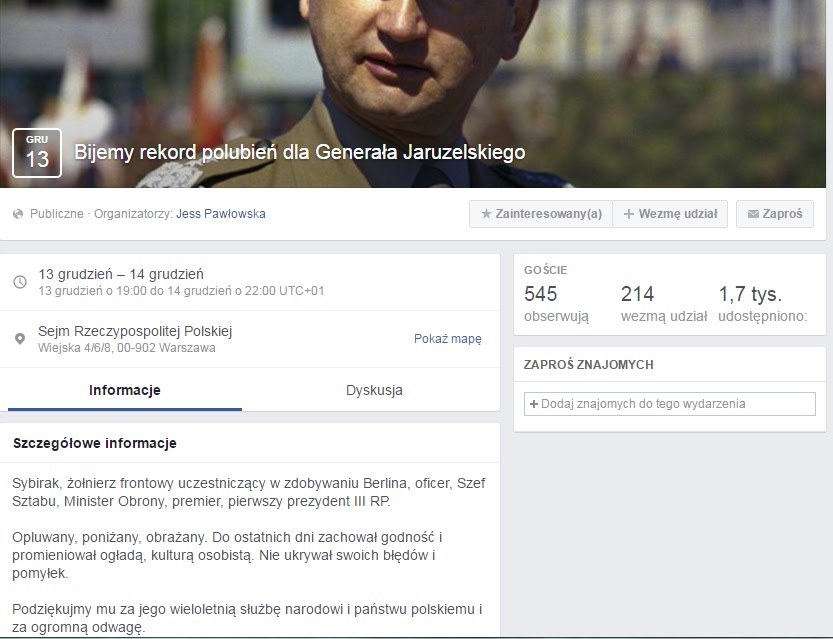Viewport: 833px width, 639px height.
Task: Show the map via Pokaż mapę
Action: pyautogui.click(x=447, y=339)
